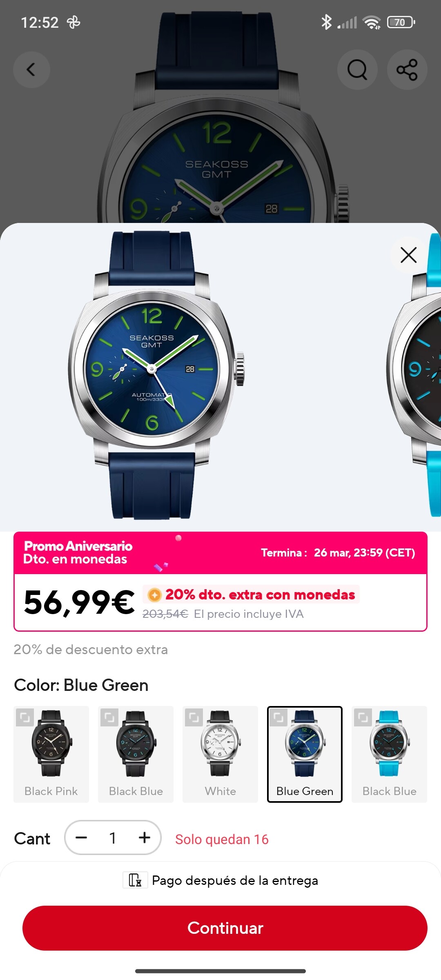Expand image icon on White swatch
Screen dimensions: 441x980
click(x=194, y=717)
